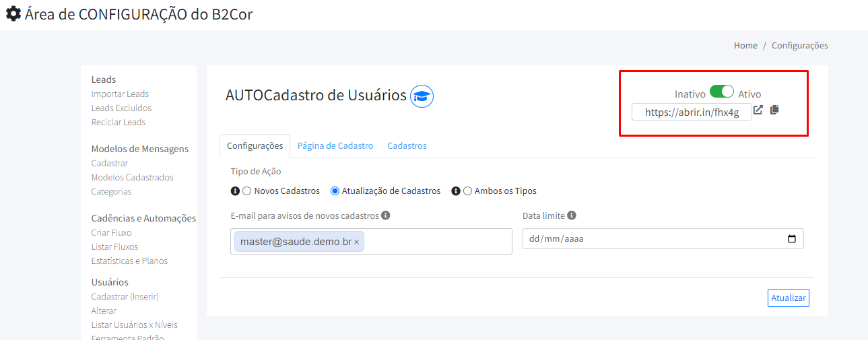
Task: Open the date picker calendar icon
Action: 792,239
